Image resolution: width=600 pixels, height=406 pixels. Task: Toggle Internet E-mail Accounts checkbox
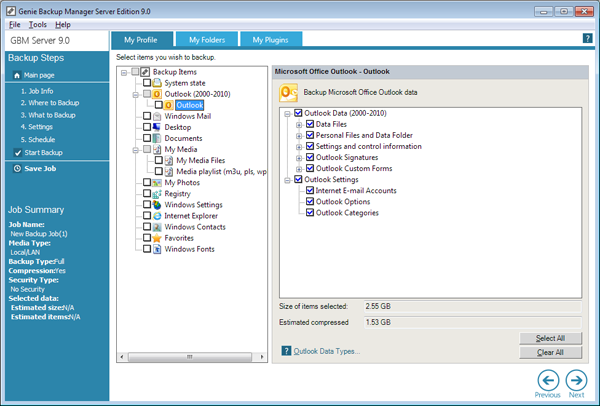310,191
